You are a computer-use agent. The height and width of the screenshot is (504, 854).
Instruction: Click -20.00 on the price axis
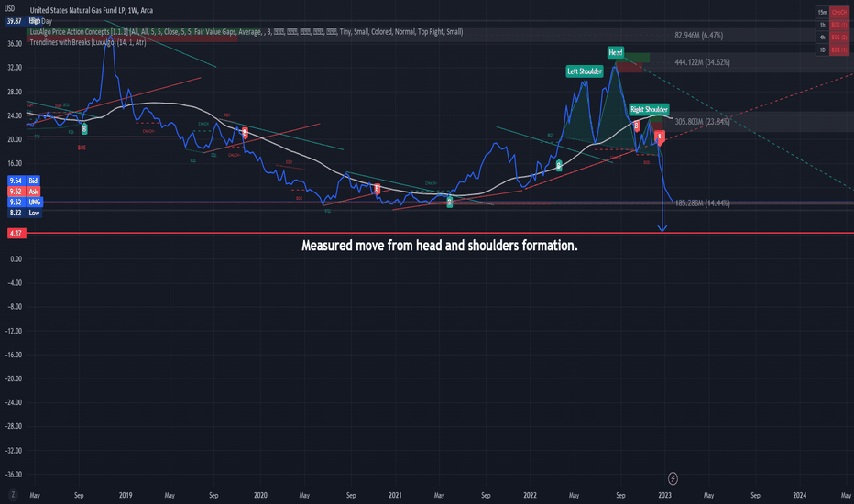point(13,378)
